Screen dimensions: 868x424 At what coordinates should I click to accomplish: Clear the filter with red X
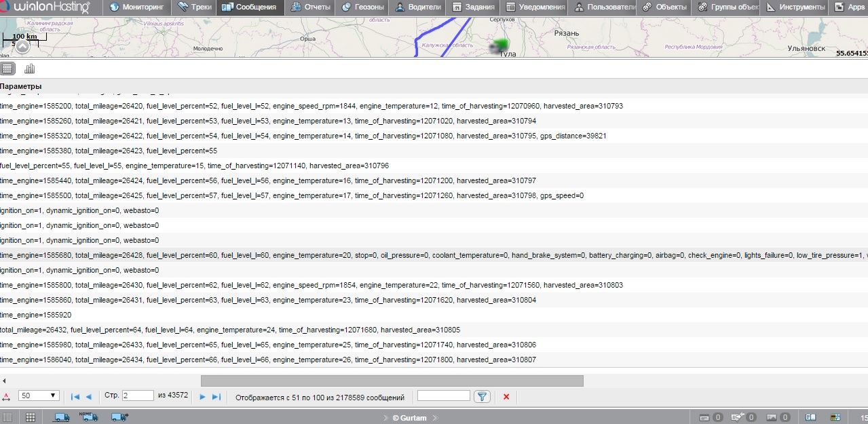point(506,397)
